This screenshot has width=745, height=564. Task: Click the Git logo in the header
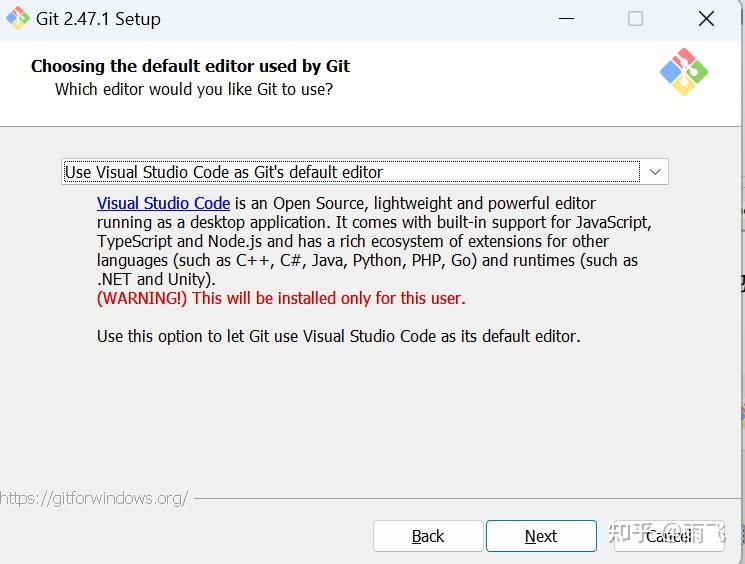tap(683, 72)
